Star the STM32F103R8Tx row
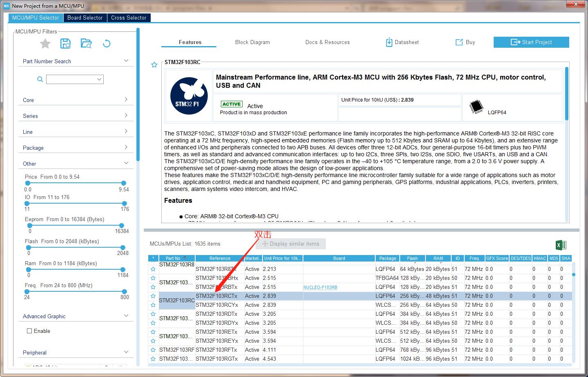 pos(153,269)
